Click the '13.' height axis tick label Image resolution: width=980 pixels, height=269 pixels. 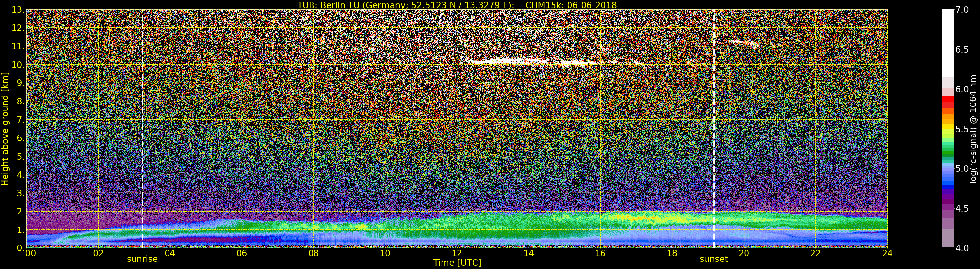point(18,10)
